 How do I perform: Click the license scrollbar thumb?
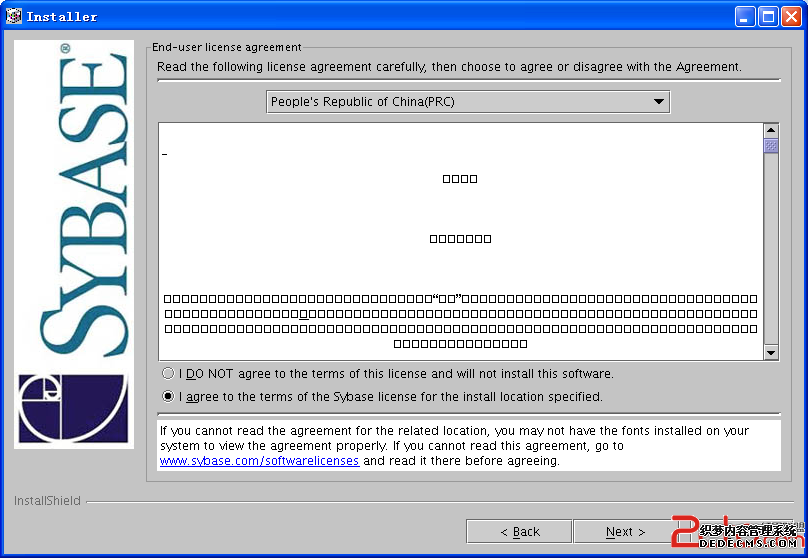point(771,146)
